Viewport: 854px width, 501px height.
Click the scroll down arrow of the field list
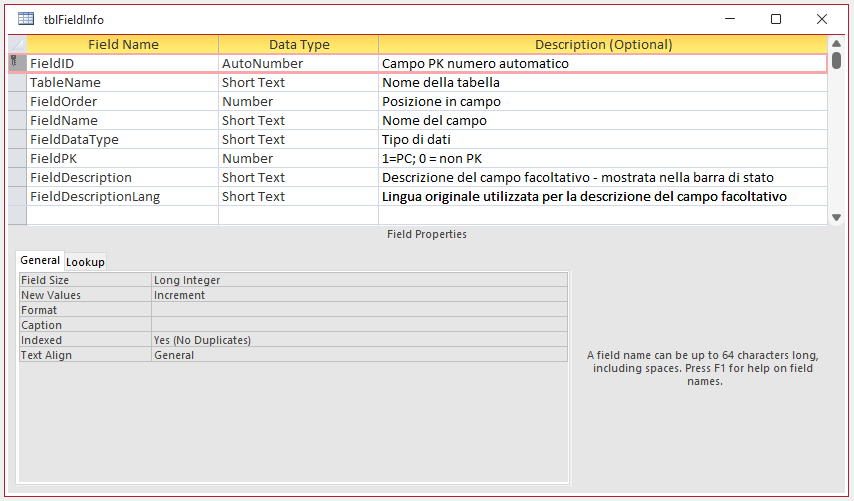pos(837,217)
